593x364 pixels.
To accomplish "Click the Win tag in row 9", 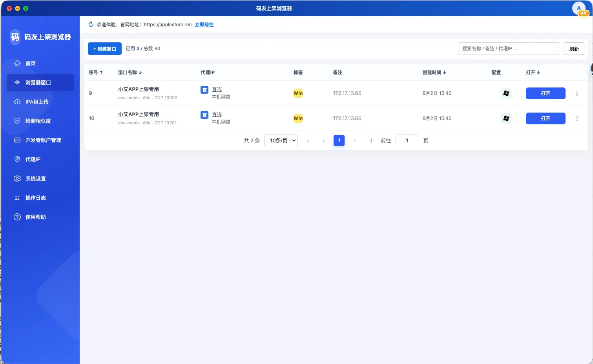I will point(298,93).
